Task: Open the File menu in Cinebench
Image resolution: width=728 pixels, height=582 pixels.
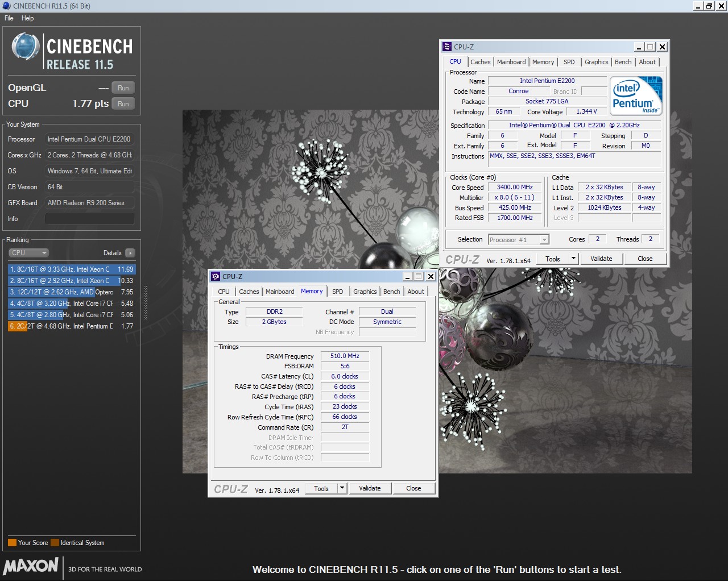Action: pos(9,18)
